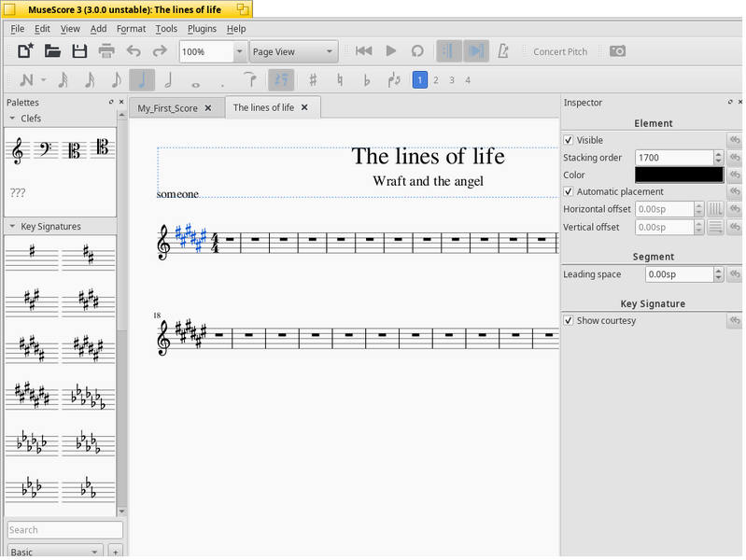The height and width of the screenshot is (560, 746).
Task: Toggle Automatic placement checkbox
Action: click(x=568, y=191)
